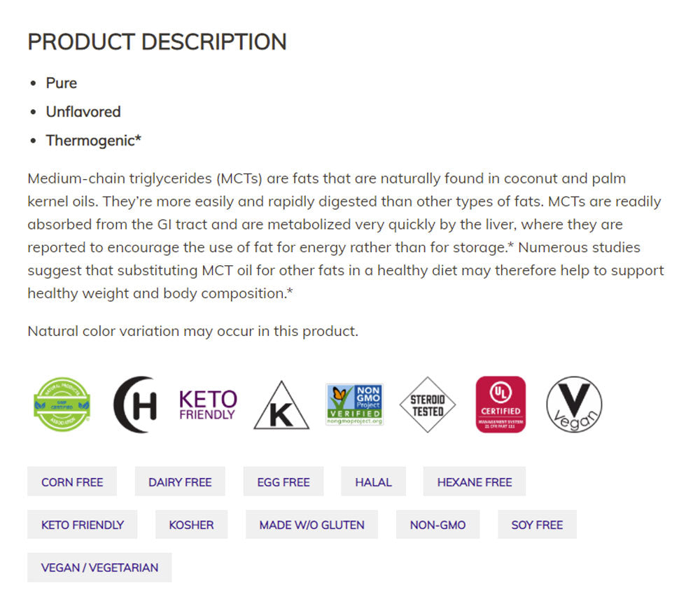
Task: Select the DAIRY FREE tag
Action: 180,482
